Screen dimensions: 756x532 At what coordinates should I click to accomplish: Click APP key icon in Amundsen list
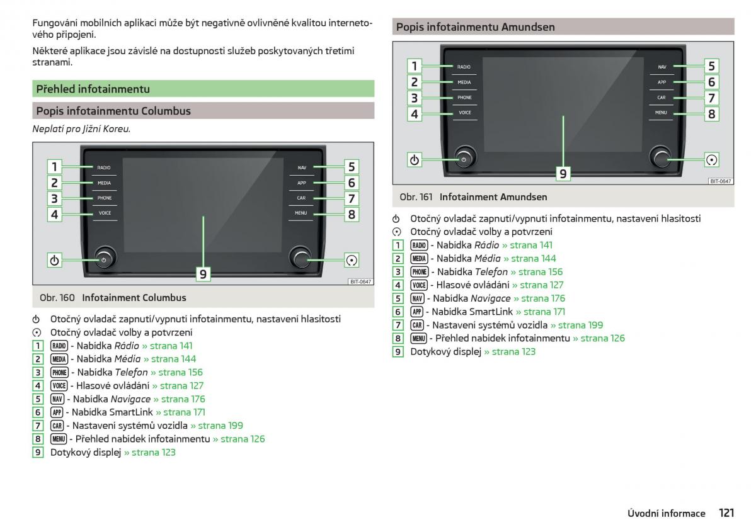click(416, 312)
